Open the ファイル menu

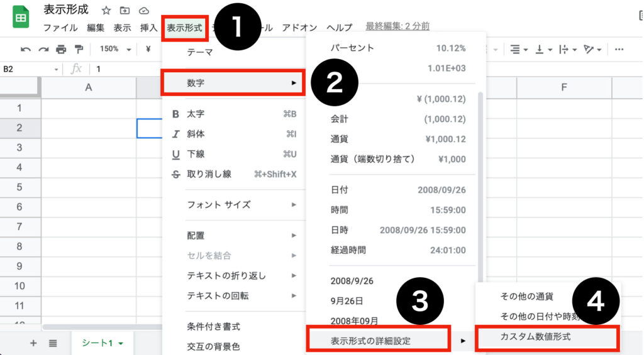point(60,28)
